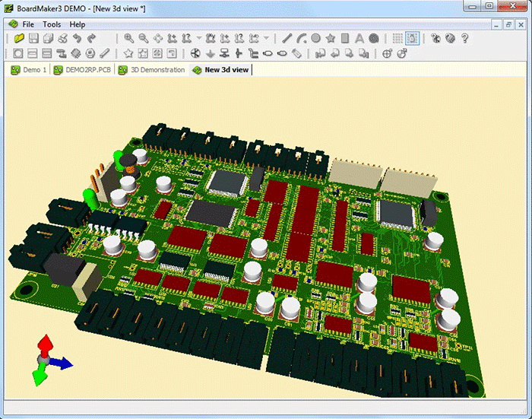This screenshot has width=532, height=419.
Task: Click the square with circle icon
Action: coord(18,53)
